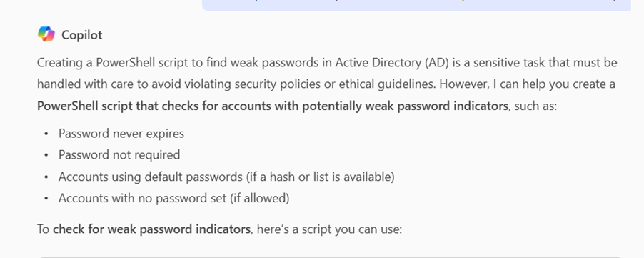Click the code block's top border line
The width and height of the screenshot is (644, 258).
(x=331, y=257)
